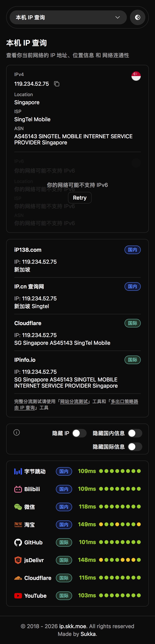
Task: Turn on 隐藏国内信息 toggle
Action: (x=135, y=433)
